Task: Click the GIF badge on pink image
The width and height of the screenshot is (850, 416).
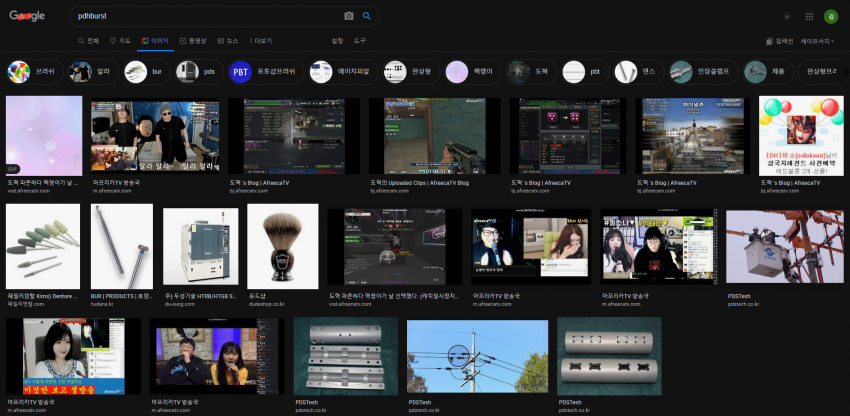Action: pyautogui.click(x=13, y=169)
